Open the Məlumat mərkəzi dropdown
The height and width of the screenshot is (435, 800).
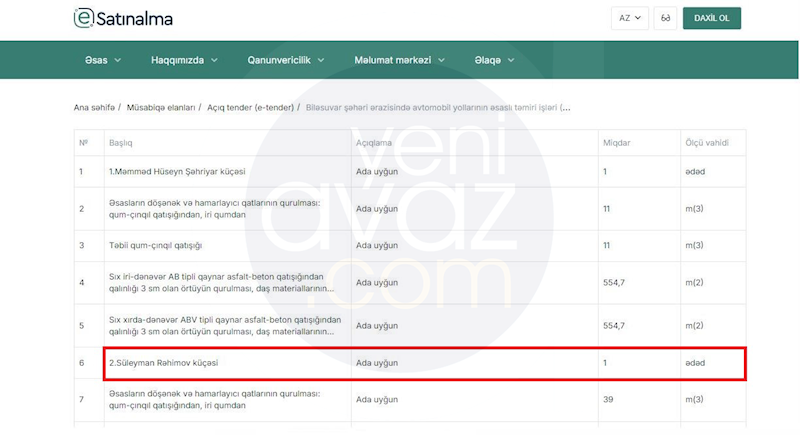pyautogui.click(x=399, y=60)
